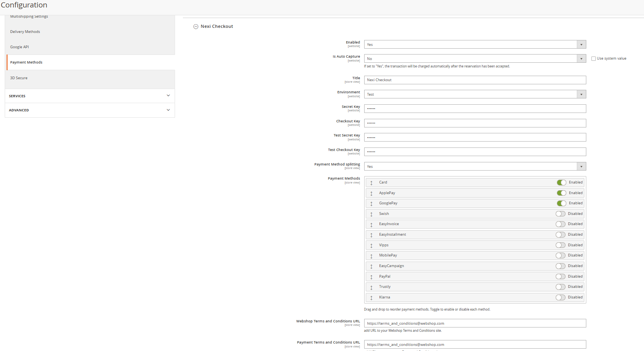Grab the drag handle for MobilePay
This screenshot has height=351, width=644.
(371, 256)
